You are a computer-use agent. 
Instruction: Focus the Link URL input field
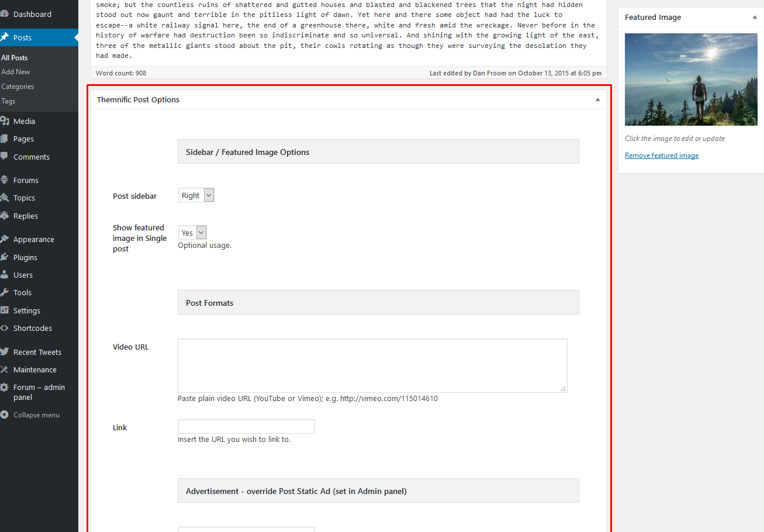pos(246,427)
